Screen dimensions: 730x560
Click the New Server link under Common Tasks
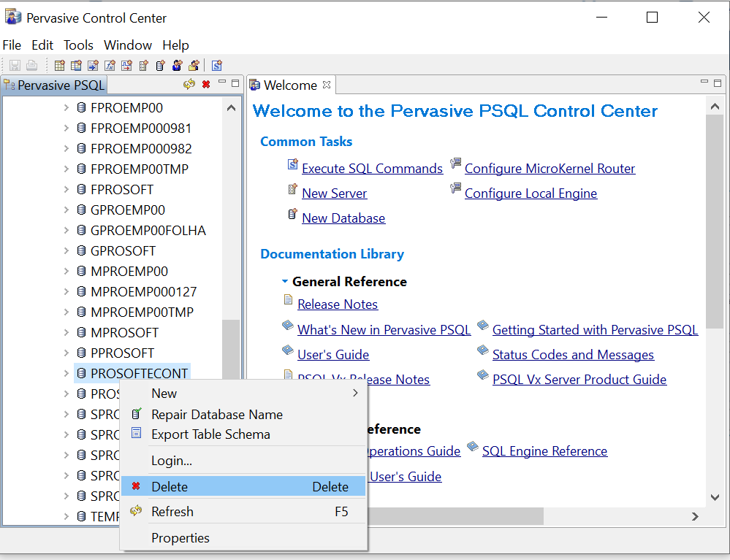[334, 193]
